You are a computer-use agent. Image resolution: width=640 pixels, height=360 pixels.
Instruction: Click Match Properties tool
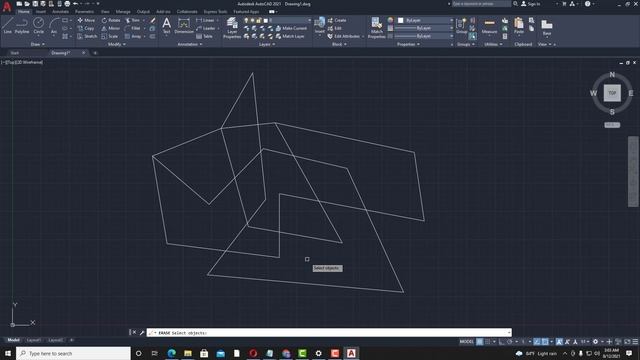[376, 28]
